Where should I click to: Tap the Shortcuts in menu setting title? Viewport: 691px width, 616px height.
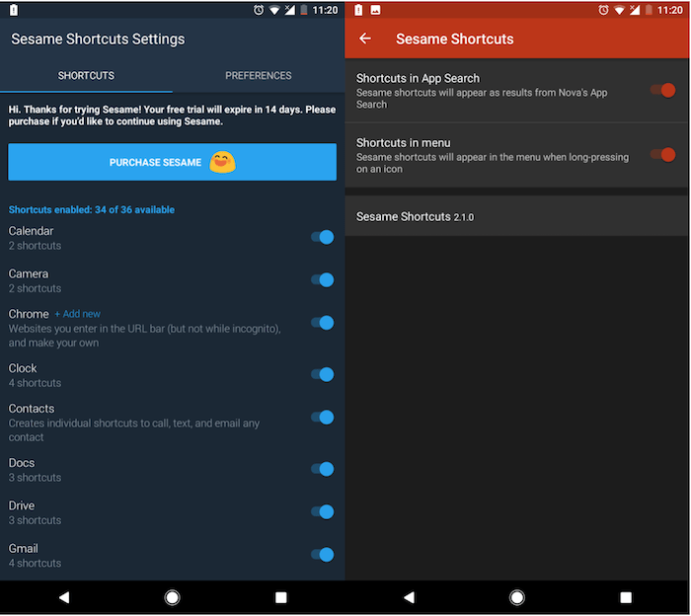[x=403, y=143]
